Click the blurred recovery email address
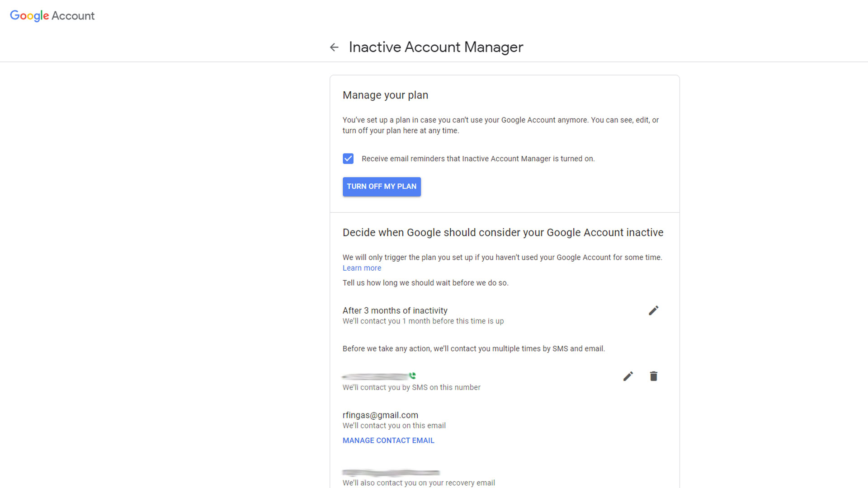This screenshot has height=488, width=868. [391, 473]
